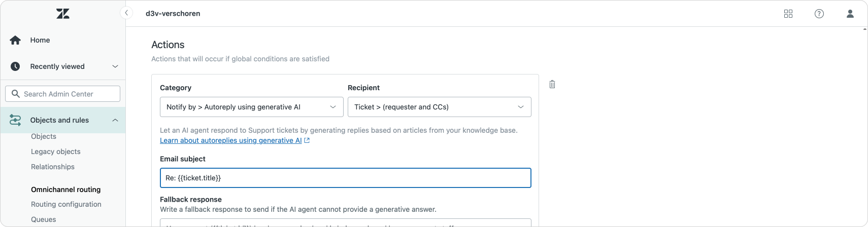868x227 pixels.
Task: Click the Zendesk logo icon
Action: tap(63, 14)
